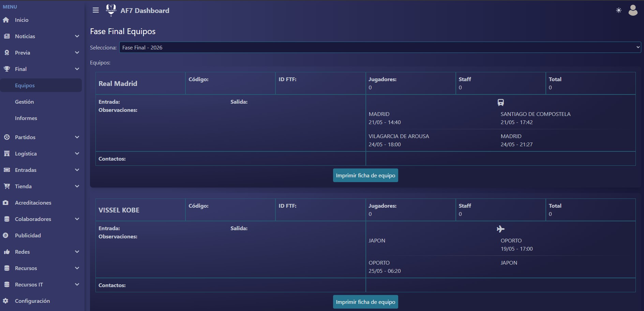
Task: Expand the Partidos submenu chevron
Action: [77, 137]
